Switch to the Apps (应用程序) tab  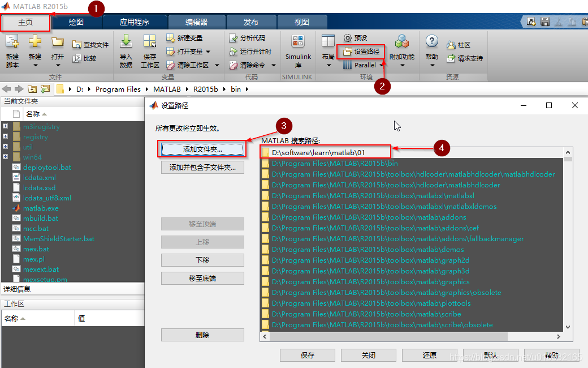coord(135,22)
